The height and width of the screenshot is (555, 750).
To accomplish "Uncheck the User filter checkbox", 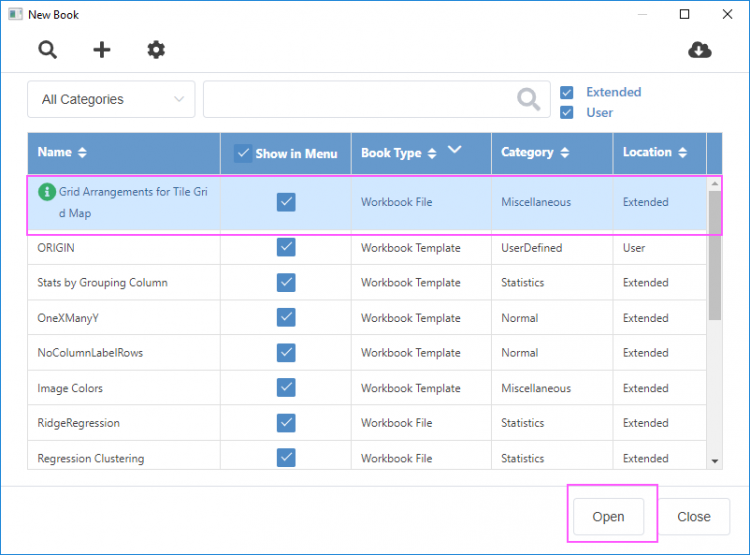I will pyautogui.click(x=568, y=112).
